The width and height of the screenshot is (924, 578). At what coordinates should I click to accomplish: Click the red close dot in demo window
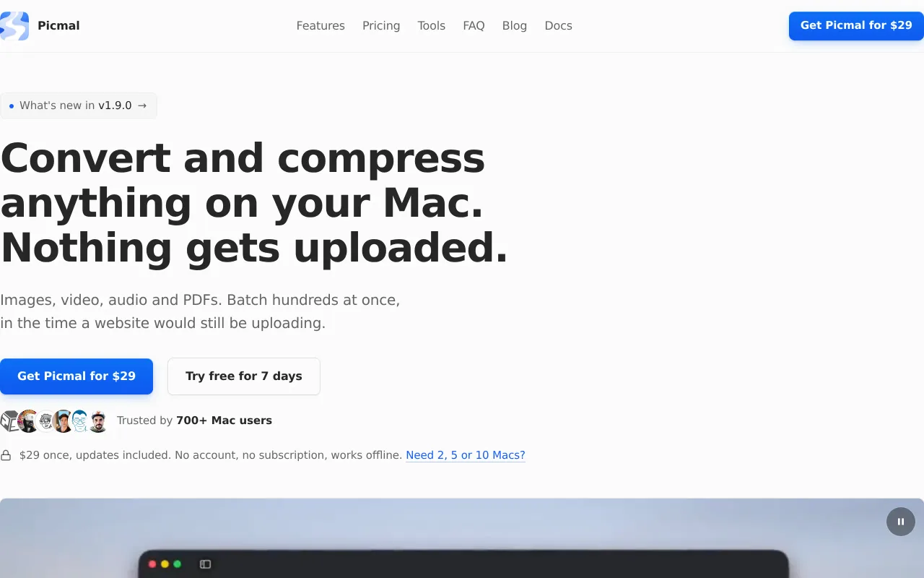tap(152, 564)
